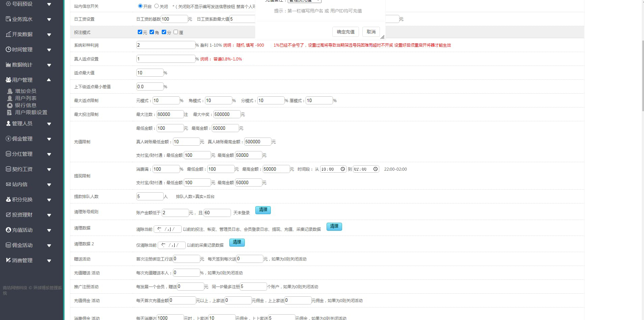Click the 系统彩种利润 input field

click(165, 45)
